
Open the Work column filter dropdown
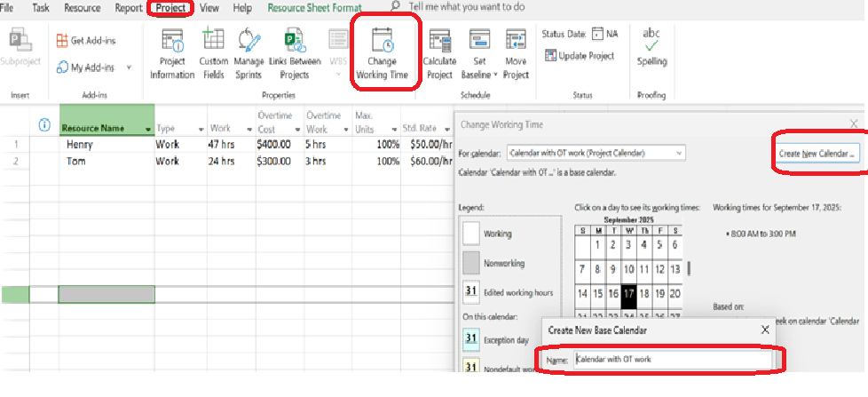point(249,129)
